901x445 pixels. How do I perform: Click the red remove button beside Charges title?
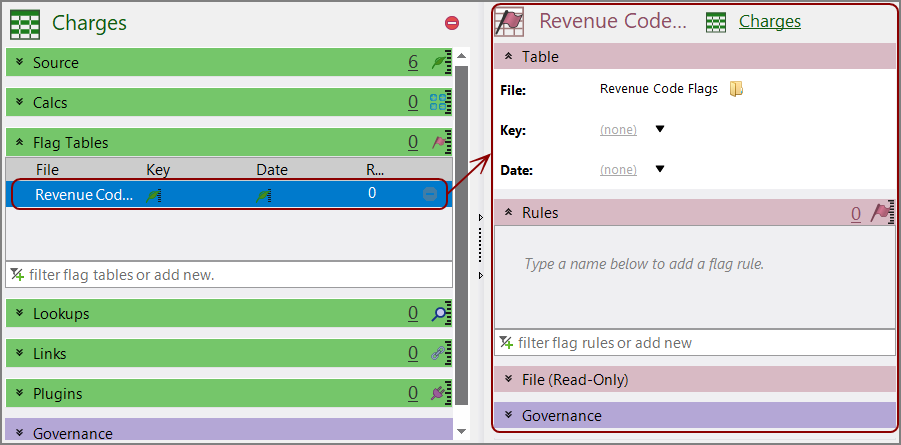coord(452,23)
